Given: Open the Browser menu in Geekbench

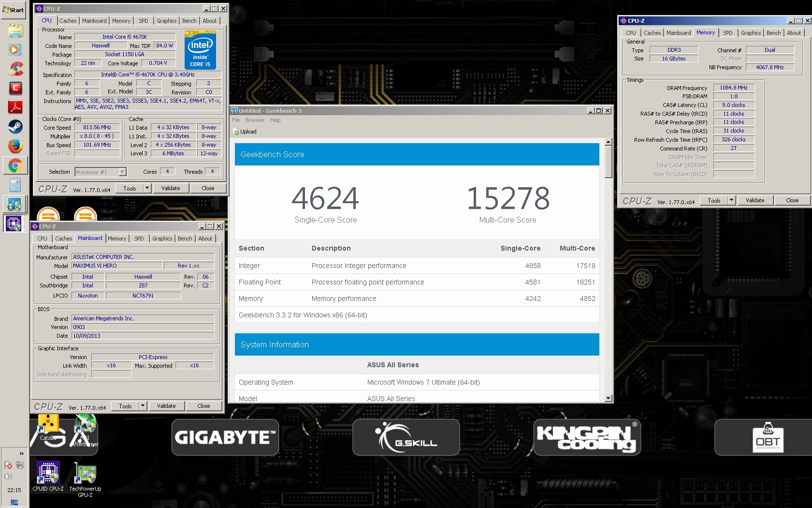Looking at the screenshot, I should (255, 120).
